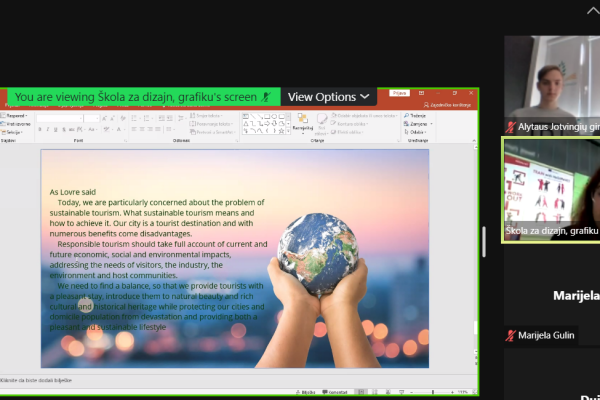The height and width of the screenshot is (400, 600).
Task: Choose font color A swatch
Action: 120,129
